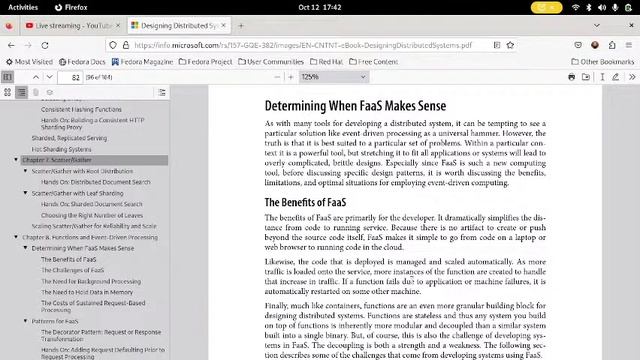Open the list all tabs chevron
This screenshot has width=640, height=360.
596,26
